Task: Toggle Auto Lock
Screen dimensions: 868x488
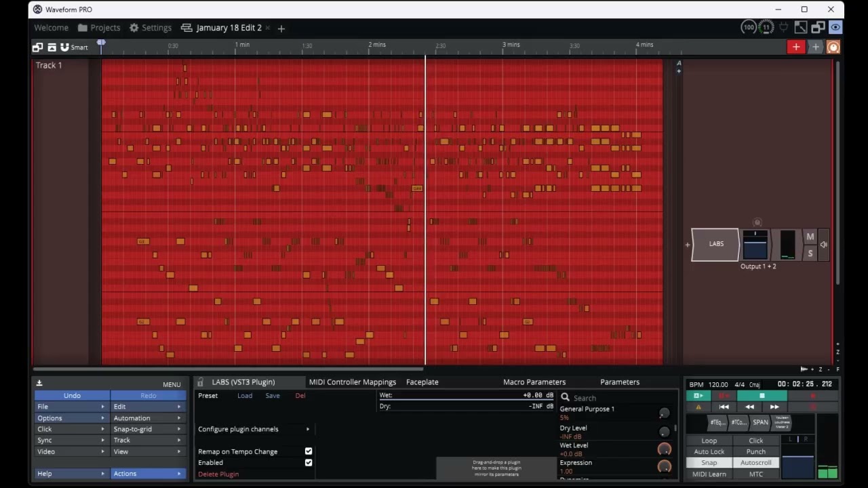Action: pos(709,451)
